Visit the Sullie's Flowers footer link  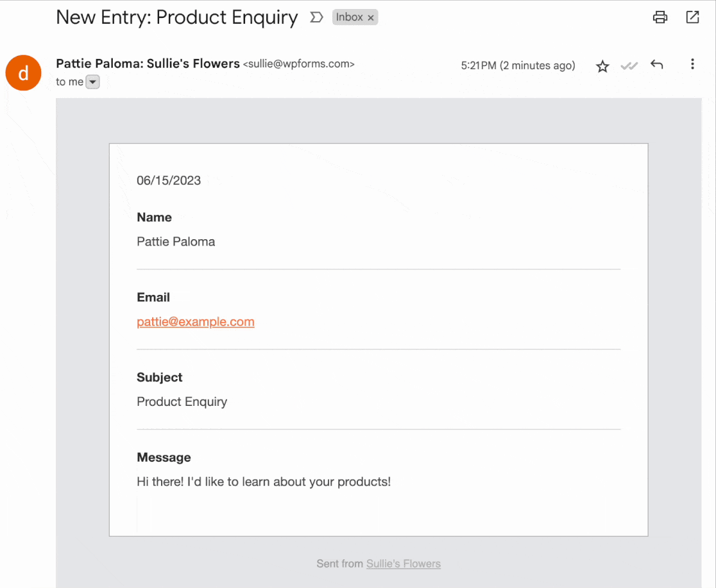point(403,564)
